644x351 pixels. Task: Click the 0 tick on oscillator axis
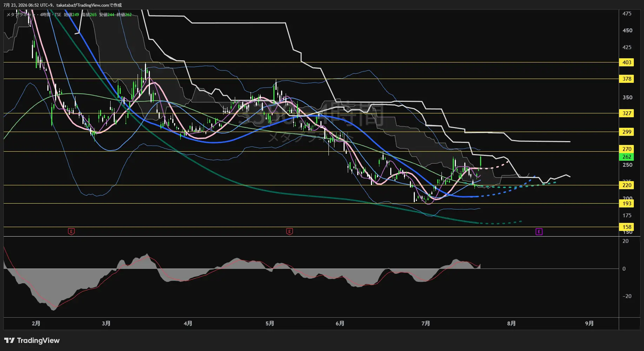[x=624, y=269]
